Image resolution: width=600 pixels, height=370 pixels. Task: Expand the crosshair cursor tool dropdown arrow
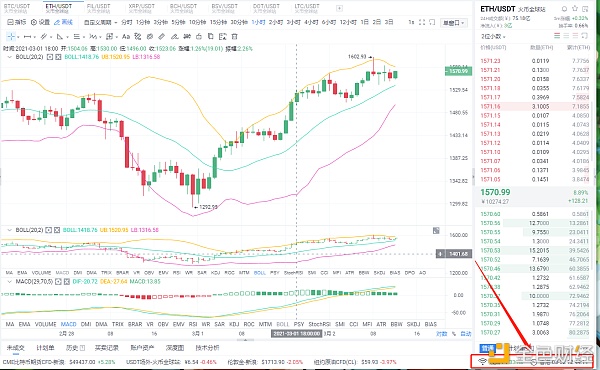[18, 37]
